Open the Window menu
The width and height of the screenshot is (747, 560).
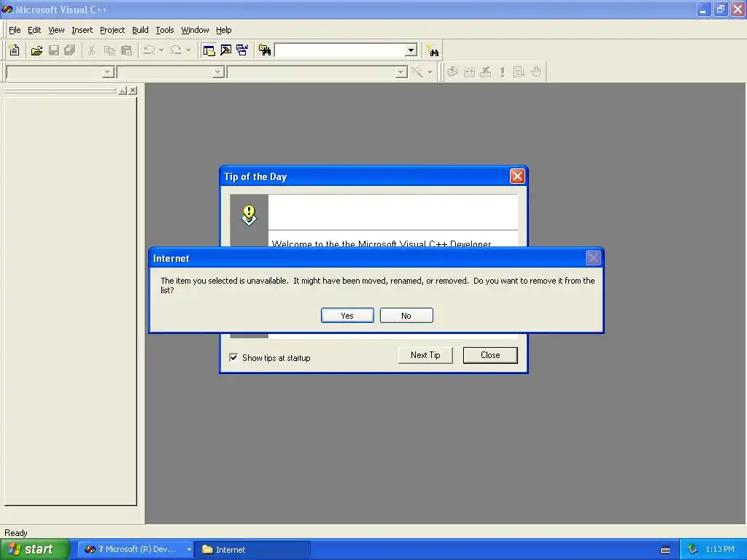tap(195, 30)
